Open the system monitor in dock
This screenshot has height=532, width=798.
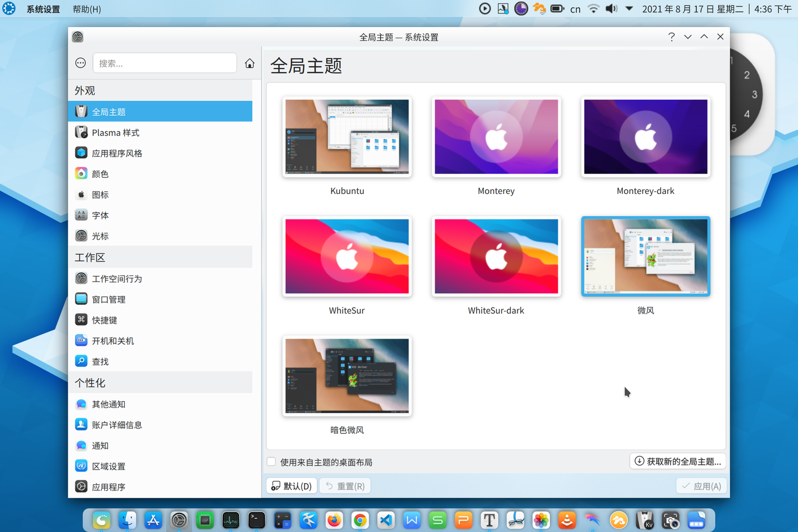pyautogui.click(x=231, y=520)
